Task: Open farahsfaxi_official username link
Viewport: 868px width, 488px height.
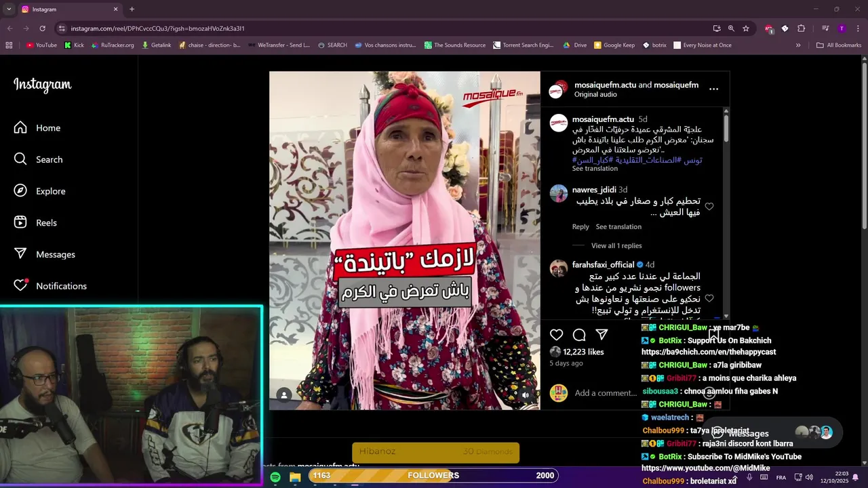Action: 603,264
